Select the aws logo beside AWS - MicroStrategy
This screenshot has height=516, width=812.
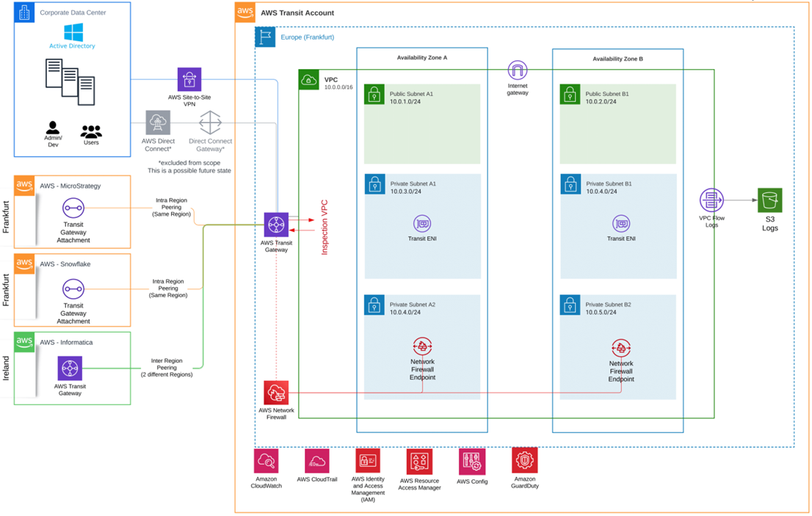(24, 185)
